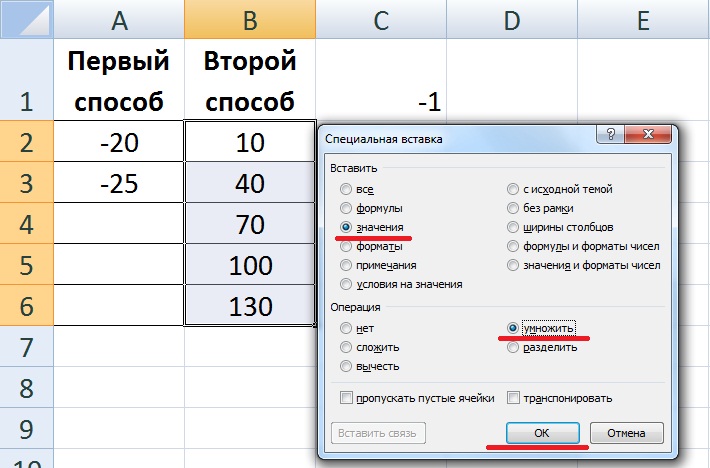Click the cell with -25
710x468 pixels.
pyautogui.click(x=119, y=182)
